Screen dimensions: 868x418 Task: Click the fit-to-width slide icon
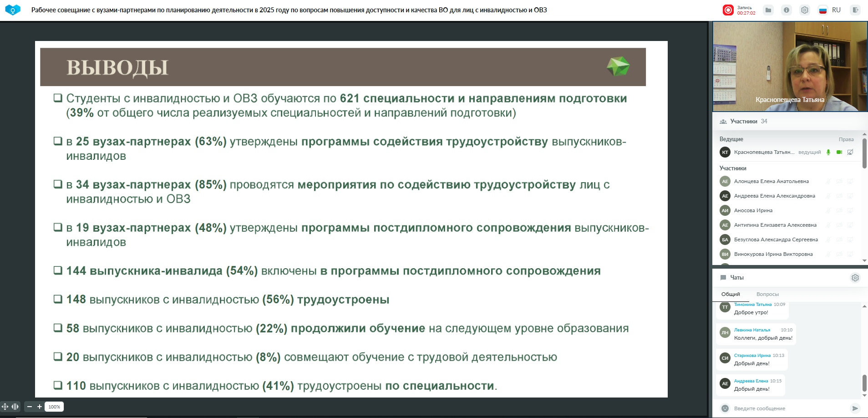[15, 407]
